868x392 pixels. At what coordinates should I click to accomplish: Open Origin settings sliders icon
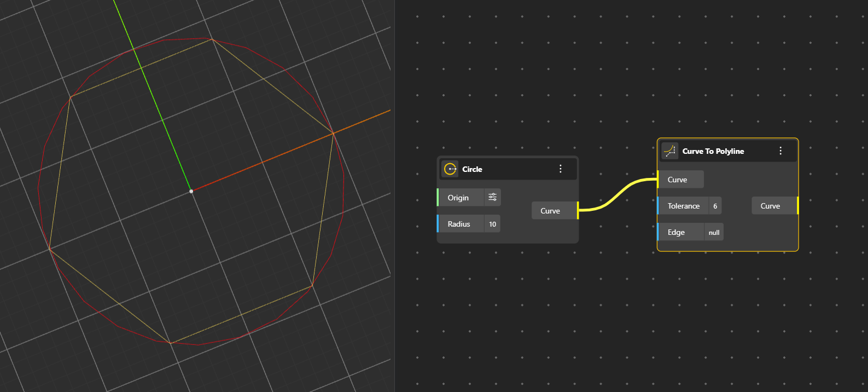(x=492, y=198)
